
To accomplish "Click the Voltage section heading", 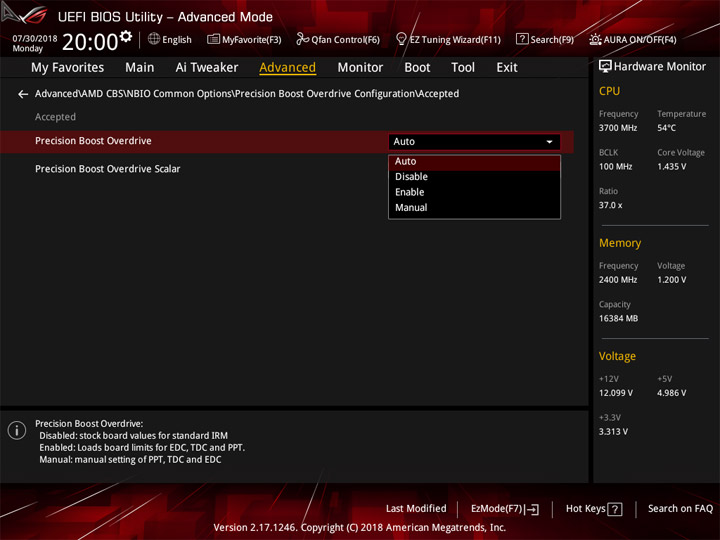I will (x=617, y=356).
